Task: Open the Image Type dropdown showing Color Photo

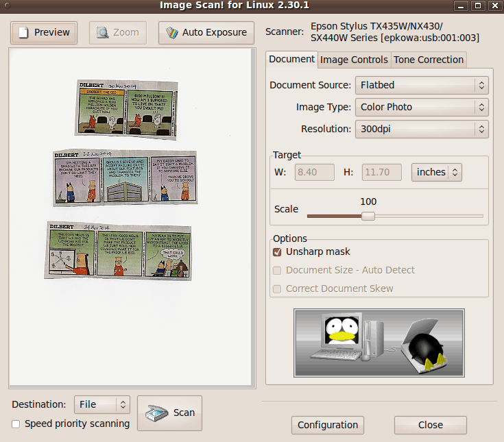Action: click(x=422, y=107)
